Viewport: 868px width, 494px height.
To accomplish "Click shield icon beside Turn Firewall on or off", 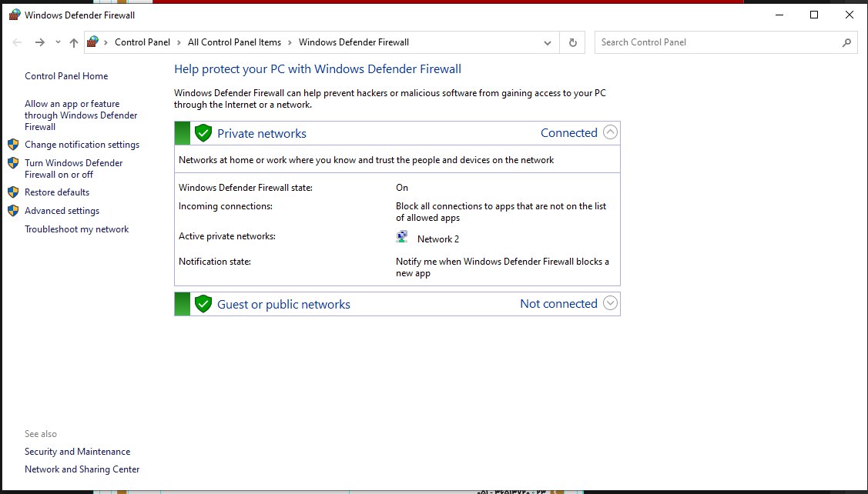I will [x=13, y=163].
